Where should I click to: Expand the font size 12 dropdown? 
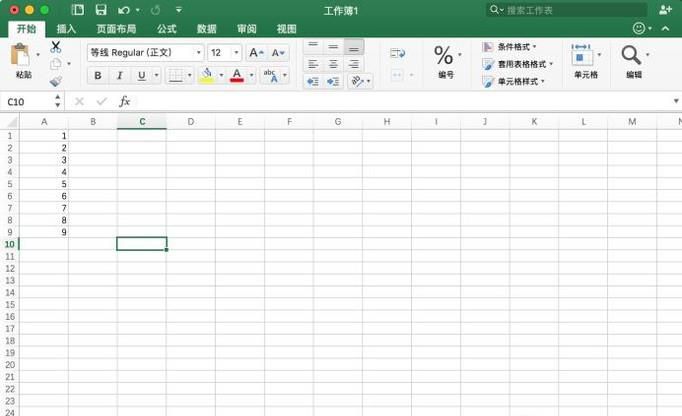tap(237, 52)
